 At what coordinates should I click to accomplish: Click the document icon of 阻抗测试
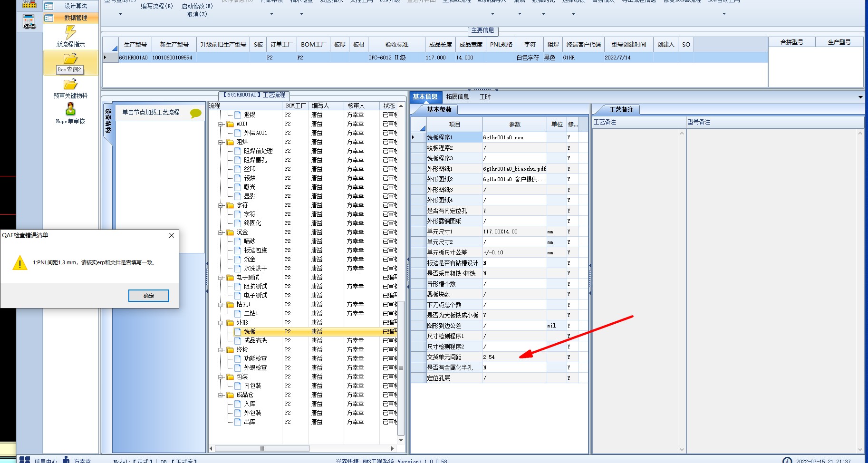pos(238,286)
